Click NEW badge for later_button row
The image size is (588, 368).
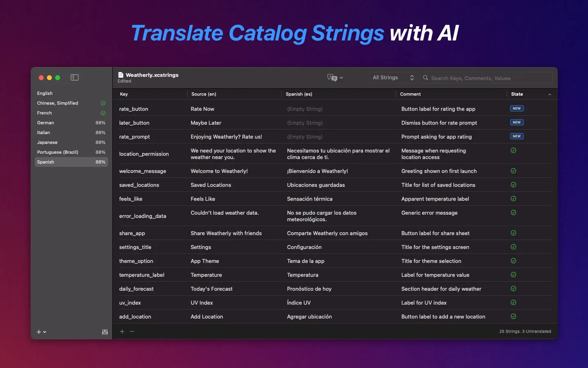[517, 122]
